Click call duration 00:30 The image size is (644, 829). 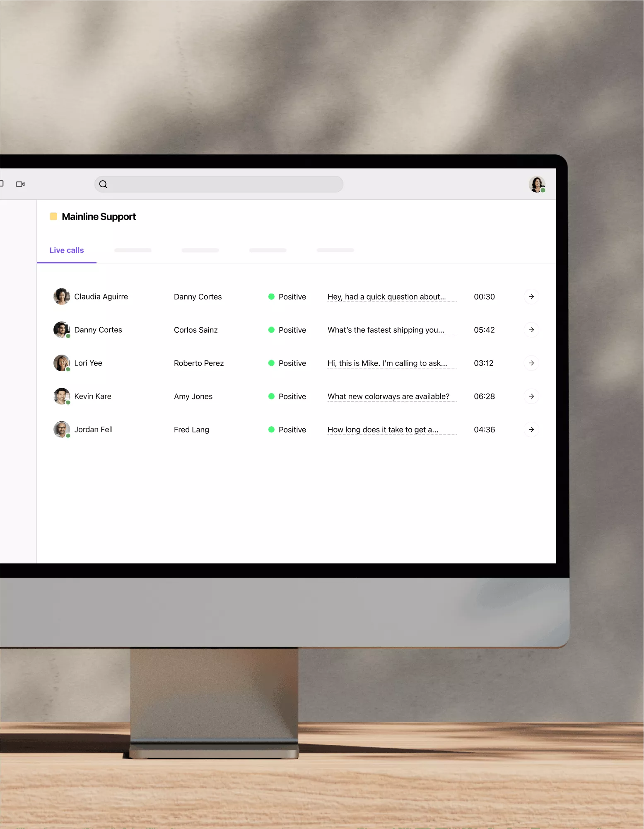click(x=485, y=297)
